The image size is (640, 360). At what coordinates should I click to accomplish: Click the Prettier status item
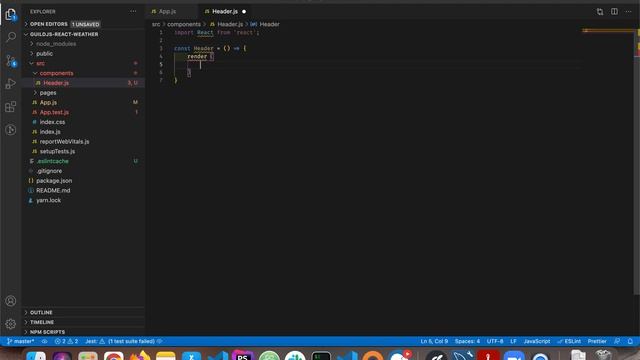[597, 341]
